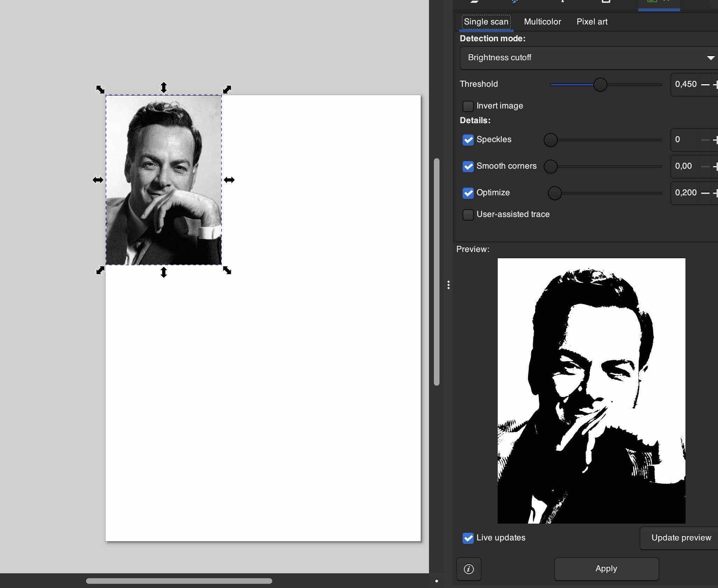The image size is (718, 588).
Task: Disable Live updates
Action: pos(467,538)
